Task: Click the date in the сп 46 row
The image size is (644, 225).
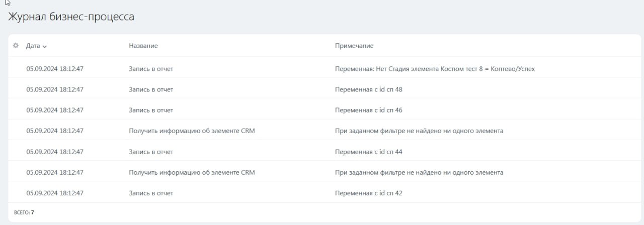Action: 55,110
